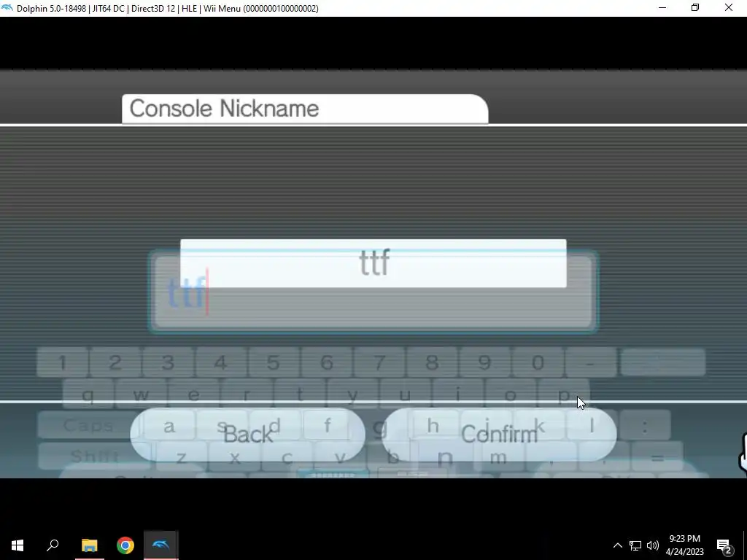Restore down the Dolphin window
Image resolution: width=747 pixels, height=560 pixels.
pos(695,8)
